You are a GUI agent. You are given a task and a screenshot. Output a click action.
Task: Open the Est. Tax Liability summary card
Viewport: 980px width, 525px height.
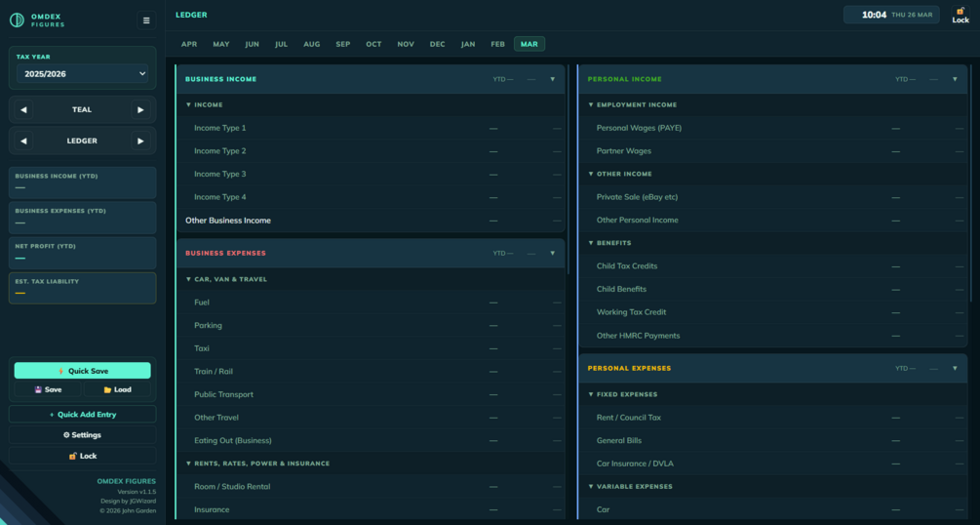pyautogui.click(x=83, y=288)
